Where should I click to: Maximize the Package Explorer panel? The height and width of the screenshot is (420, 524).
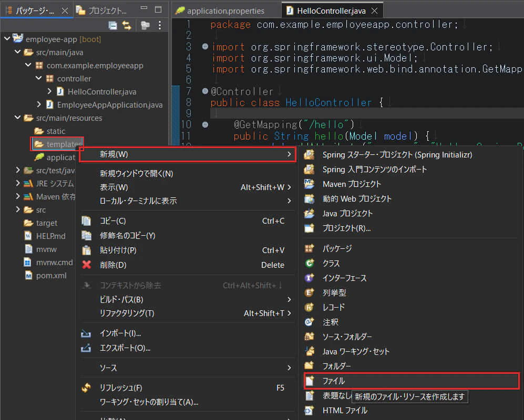(158, 9)
